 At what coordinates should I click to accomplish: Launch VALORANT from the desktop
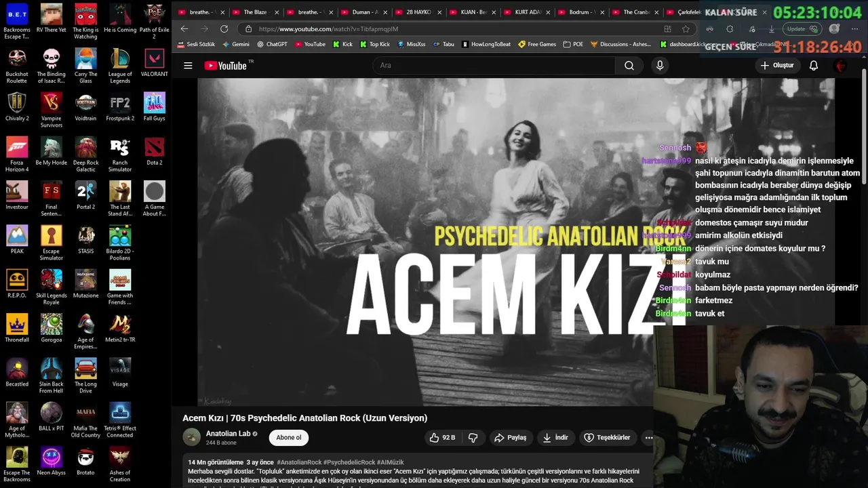pos(155,62)
